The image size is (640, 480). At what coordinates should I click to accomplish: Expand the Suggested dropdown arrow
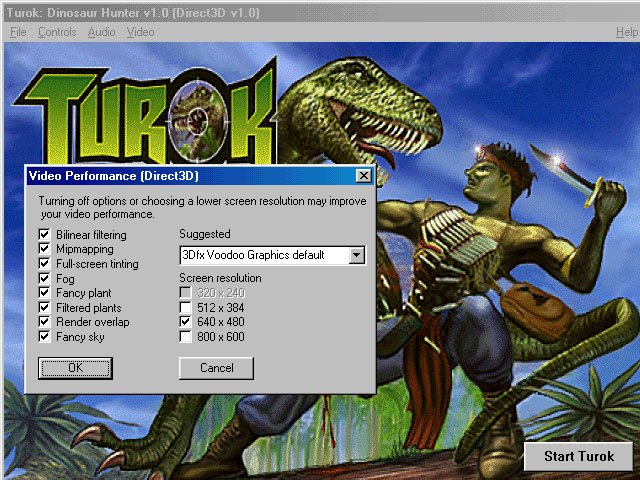(x=357, y=255)
